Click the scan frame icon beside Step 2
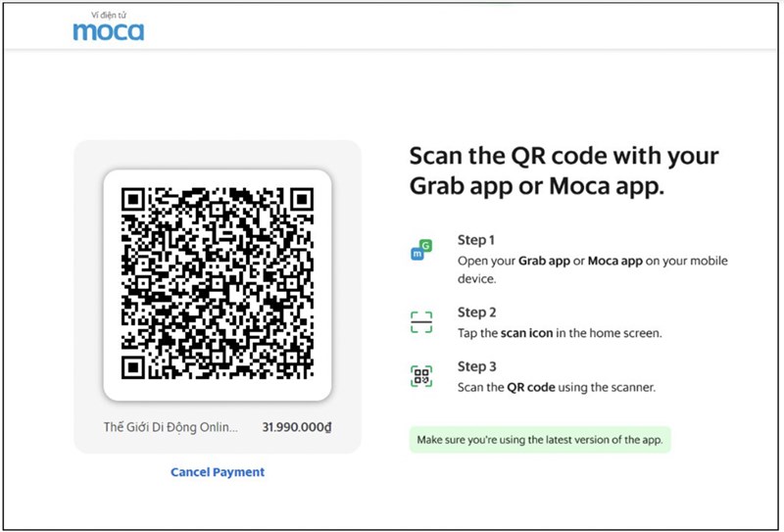 [420, 322]
